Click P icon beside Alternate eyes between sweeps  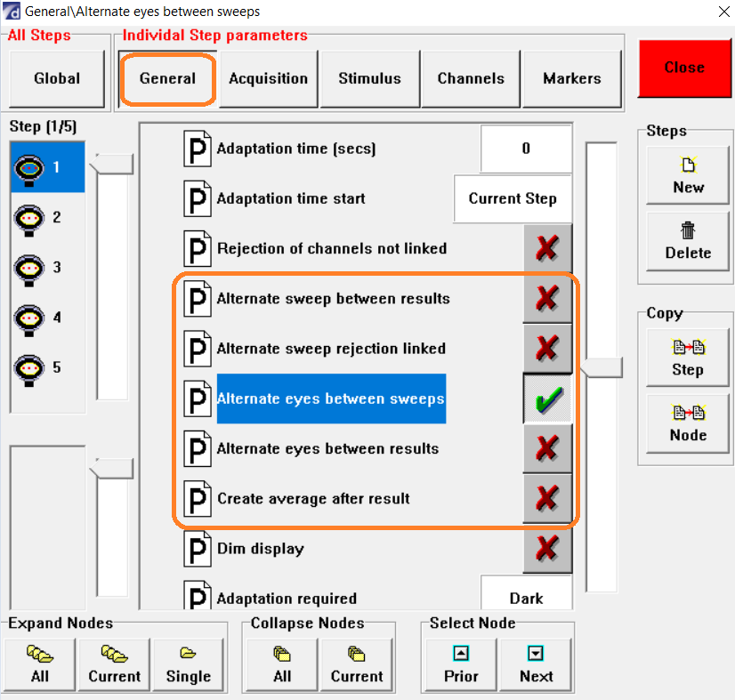click(x=198, y=398)
